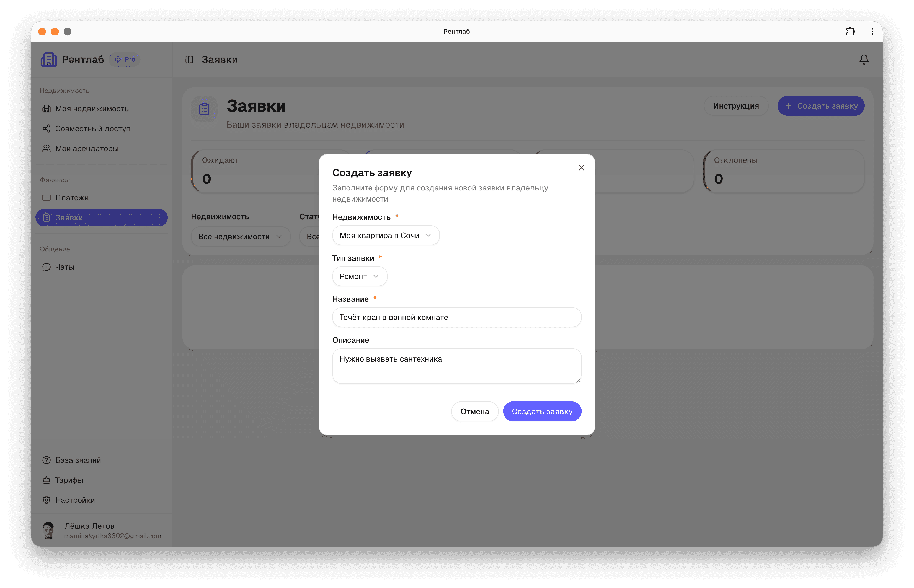Screen dimensions: 914x588
Task: Click into the Описание textarea
Action: coord(457,366)
